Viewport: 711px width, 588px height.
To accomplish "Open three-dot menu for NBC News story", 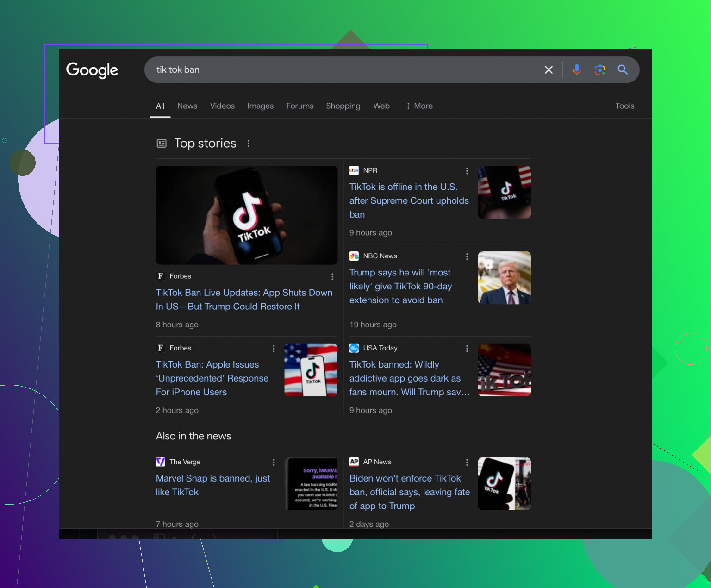I will click(467, 256).
